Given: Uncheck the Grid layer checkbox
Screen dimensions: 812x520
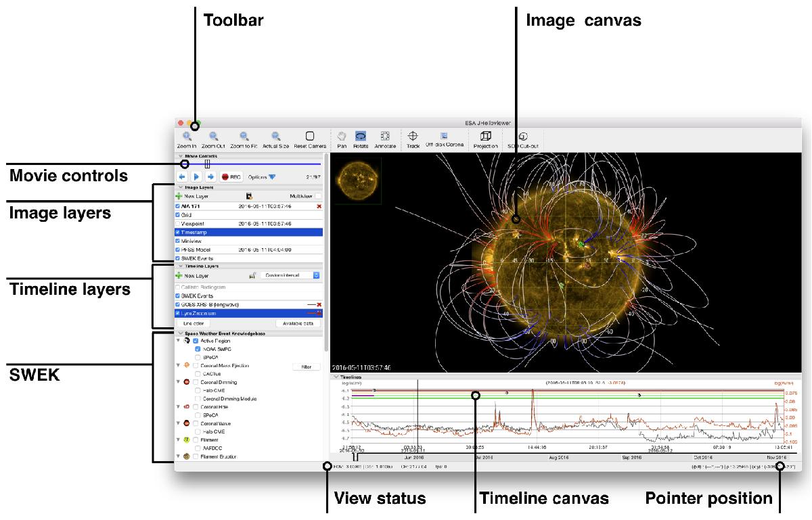Looking at the screenshot, I should [178, 214].
